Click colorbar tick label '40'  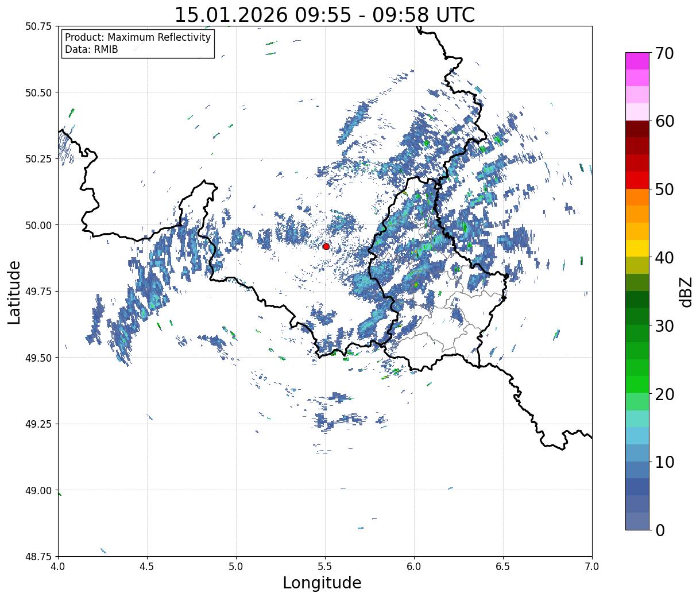(664, 258)
